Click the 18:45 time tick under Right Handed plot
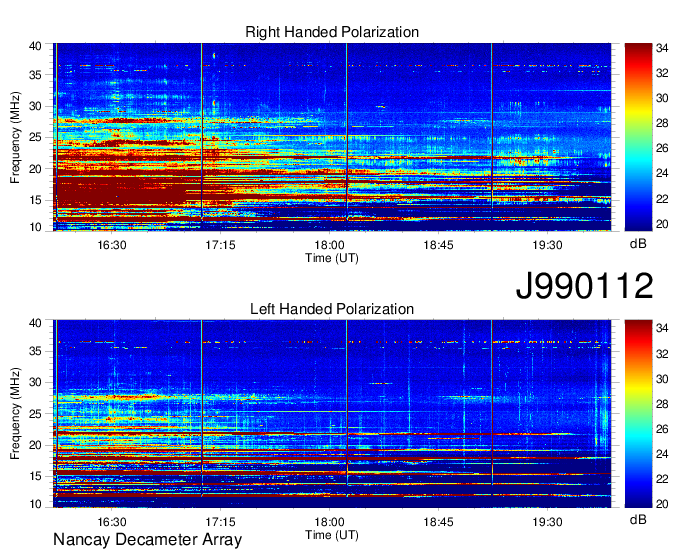 (x=438, y=245)
